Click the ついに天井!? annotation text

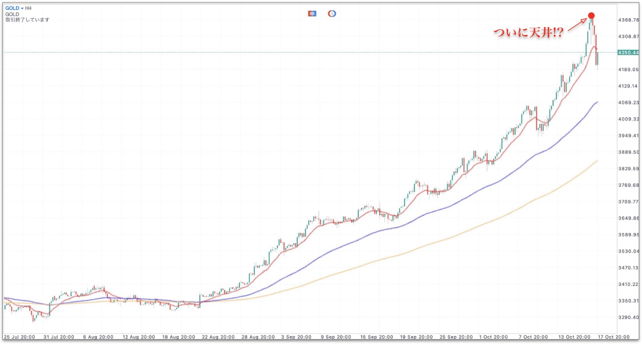point(528,33)
